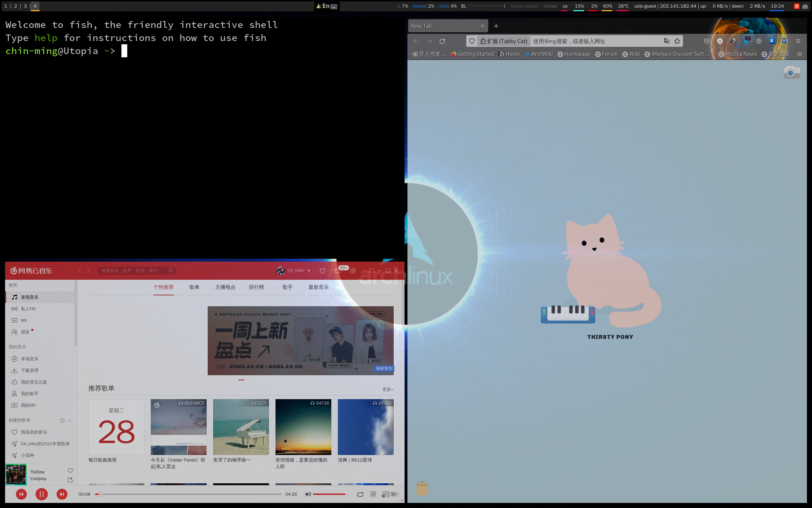
Task: Add a new playlist with plus icon
Action: [x=62, y=421]
